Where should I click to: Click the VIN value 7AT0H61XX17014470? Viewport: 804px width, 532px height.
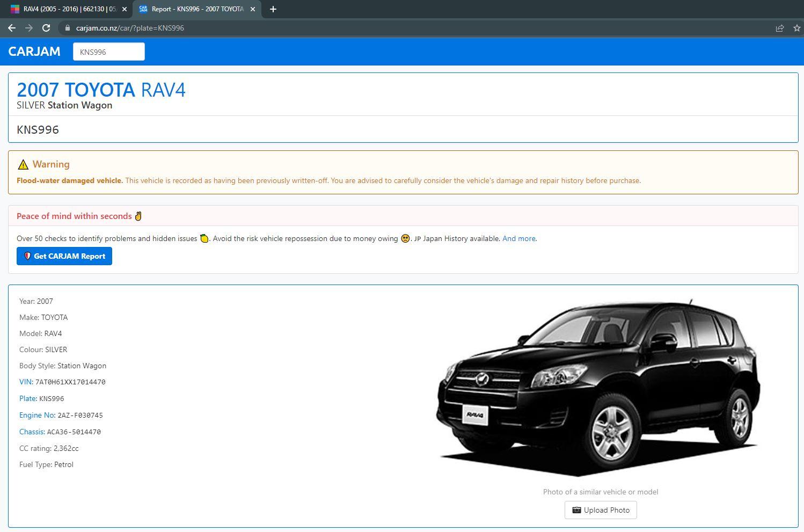70,382
